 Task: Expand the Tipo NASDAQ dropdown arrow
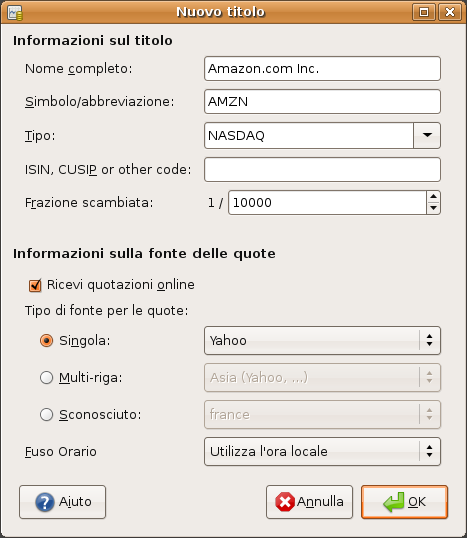tap(427, 136)
